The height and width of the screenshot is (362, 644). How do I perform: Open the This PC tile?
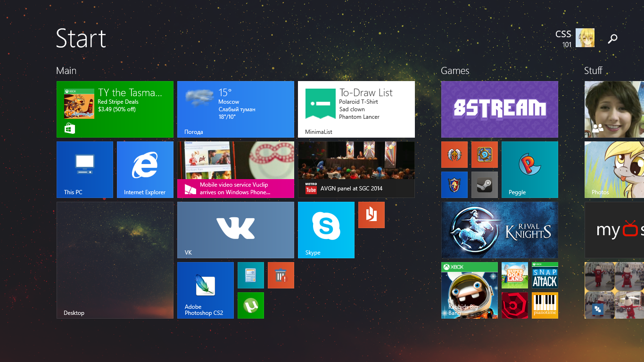click(85, 170)
